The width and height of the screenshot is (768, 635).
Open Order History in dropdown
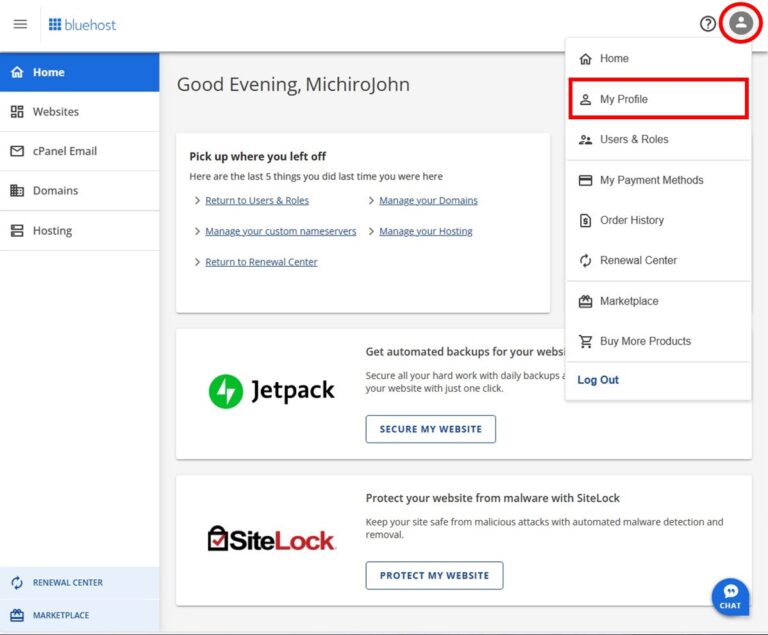658,220
